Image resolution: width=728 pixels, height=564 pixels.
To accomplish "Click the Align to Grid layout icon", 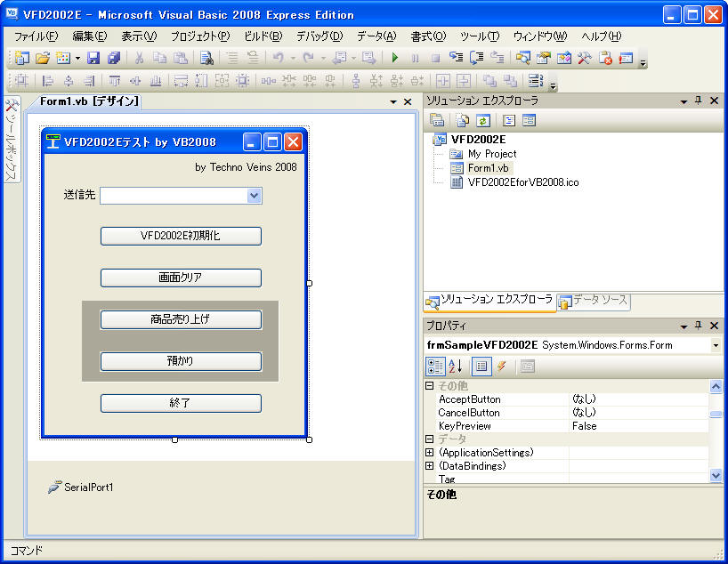I will point(21,81).
